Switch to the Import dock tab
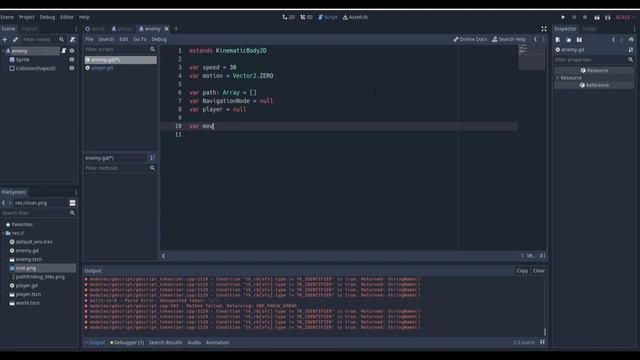 (x=29, y=29)
